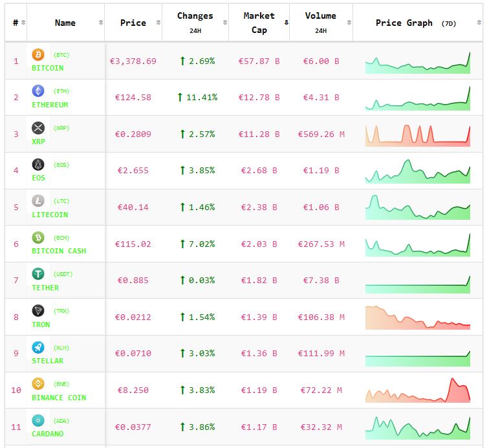The height and width of the screenshot is (448, 487).
Task: Click the Stellar logo icon
Action: point(38,347)
